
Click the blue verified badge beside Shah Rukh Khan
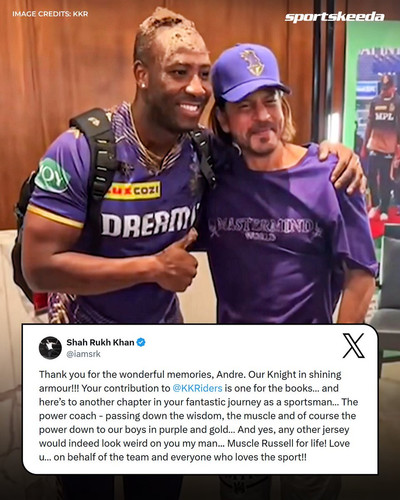[x=141, y=342]
